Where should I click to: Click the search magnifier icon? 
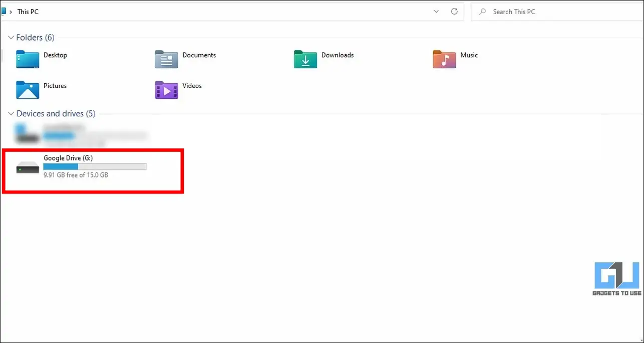[482, 12]
